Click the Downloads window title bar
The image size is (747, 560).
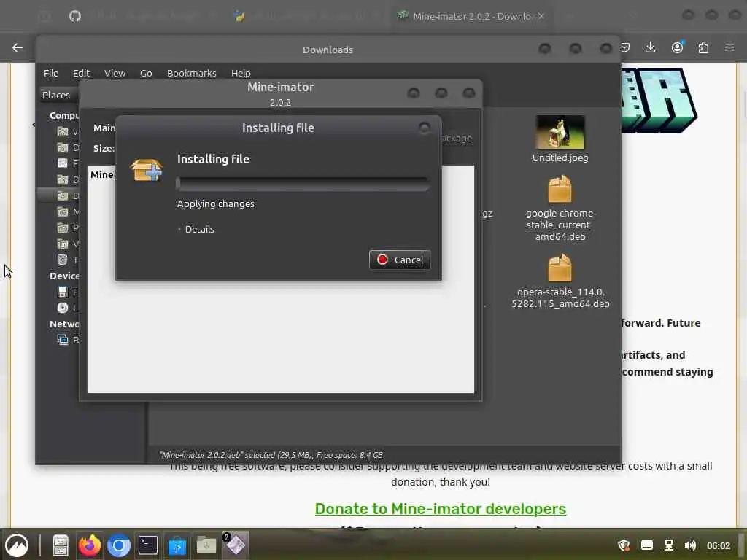point(328,50)
